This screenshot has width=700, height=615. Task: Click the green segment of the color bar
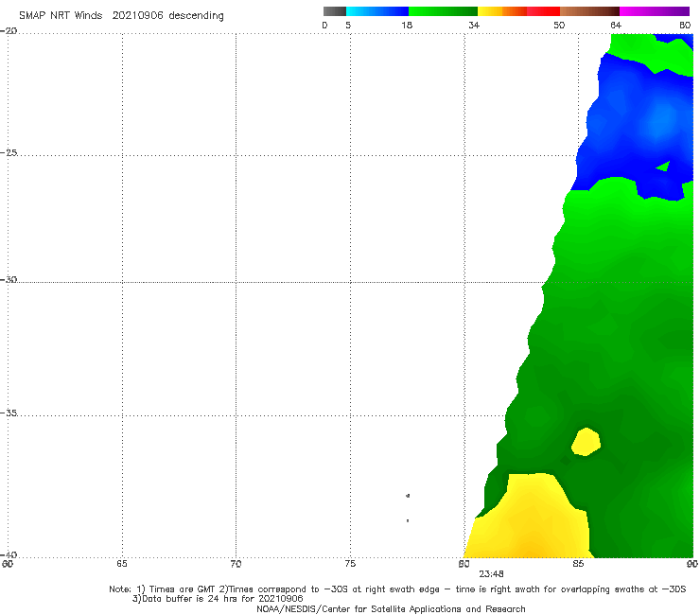[443, 11]
